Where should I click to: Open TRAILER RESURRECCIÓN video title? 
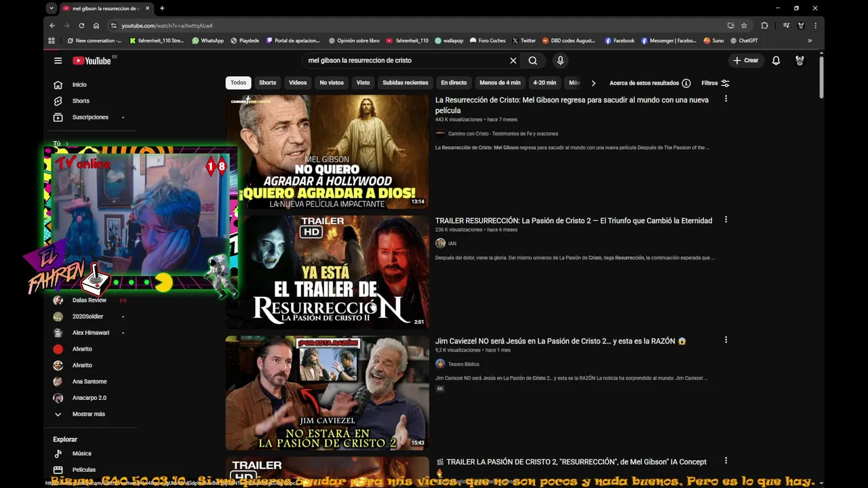(574, 220)
